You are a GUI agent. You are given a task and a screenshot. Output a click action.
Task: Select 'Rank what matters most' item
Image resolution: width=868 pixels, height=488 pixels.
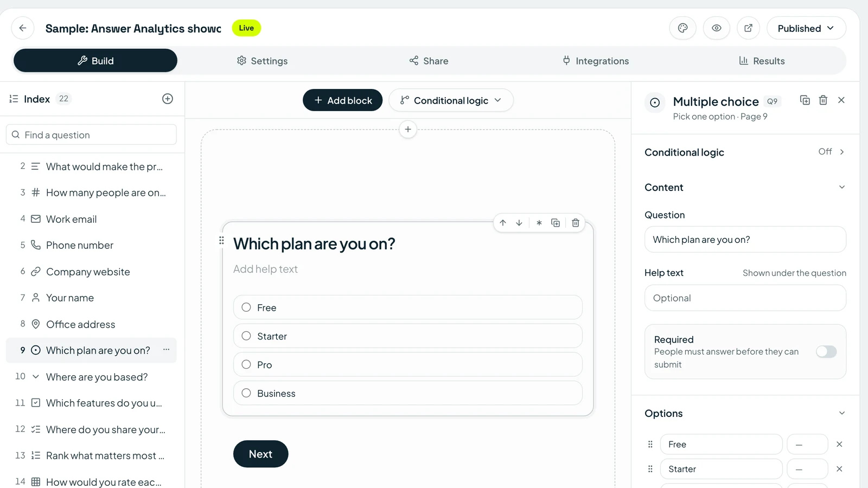(91, 455)
